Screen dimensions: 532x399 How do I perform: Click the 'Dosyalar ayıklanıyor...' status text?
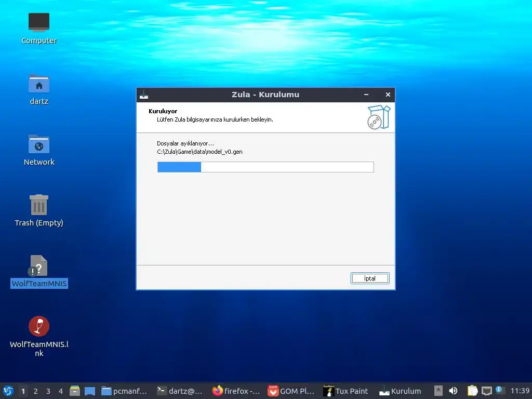(185, 143)
